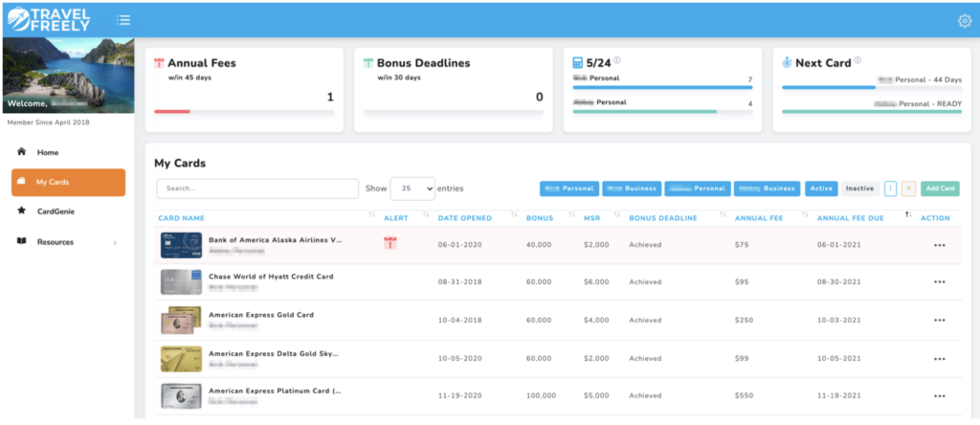Sort by the MSR column
Image resolution: width=980 pixels, height=425 pixels.
(591, 218)
